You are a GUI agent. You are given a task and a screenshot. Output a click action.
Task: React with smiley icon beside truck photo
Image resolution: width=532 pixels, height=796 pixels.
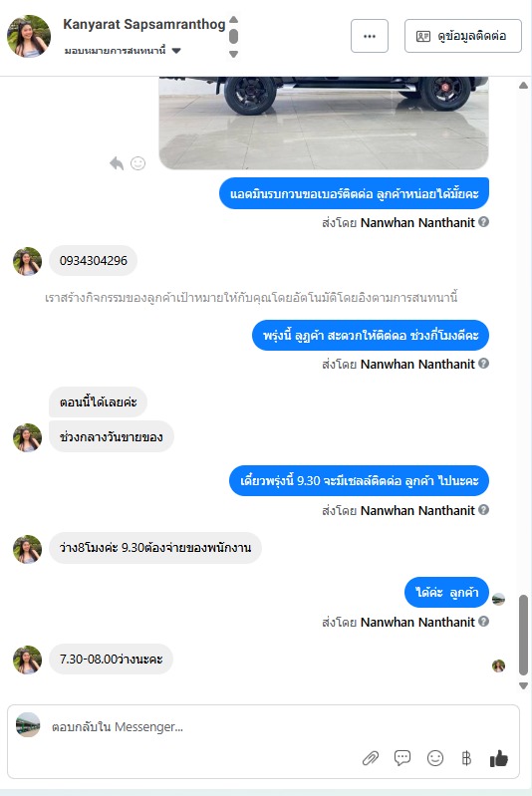point(138,163)
